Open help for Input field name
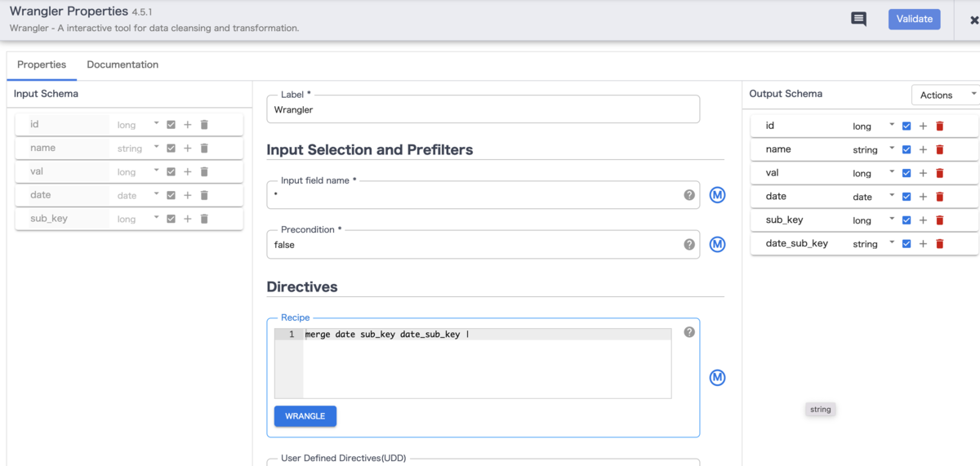 (689, 195)
